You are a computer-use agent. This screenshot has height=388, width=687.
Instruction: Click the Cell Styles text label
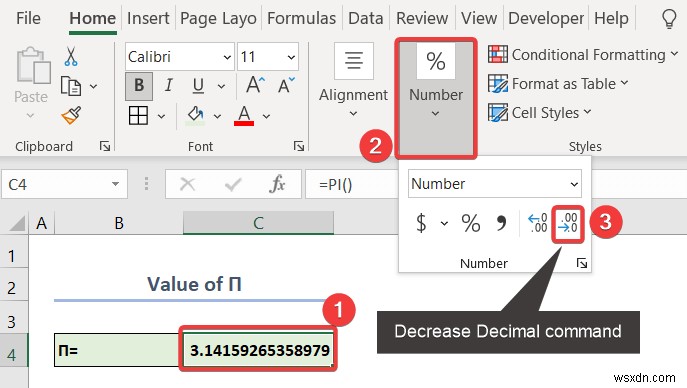545,113
